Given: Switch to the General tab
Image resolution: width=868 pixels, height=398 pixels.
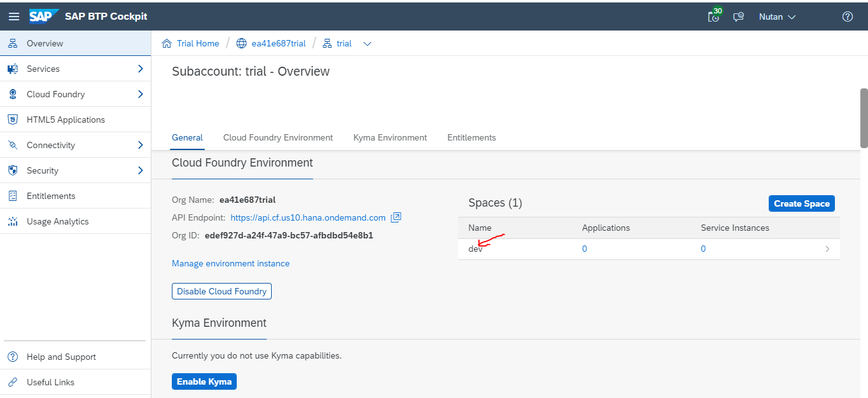Looking at the screenshot, I should pos(187,137).
